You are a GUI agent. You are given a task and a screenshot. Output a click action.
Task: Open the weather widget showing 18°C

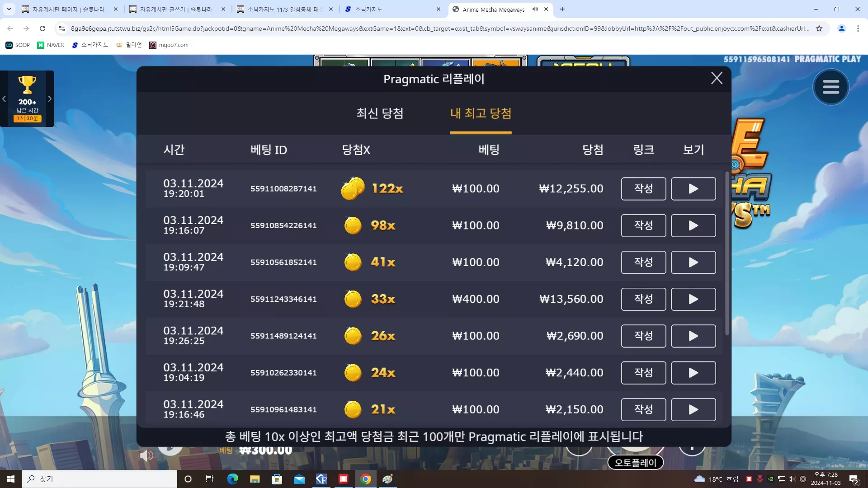716,479
